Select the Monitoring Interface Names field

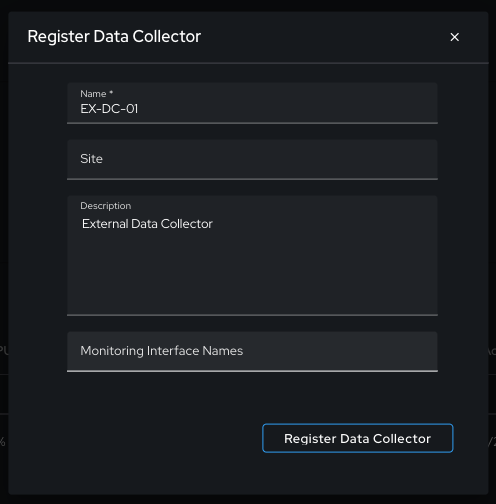point(252,351)
